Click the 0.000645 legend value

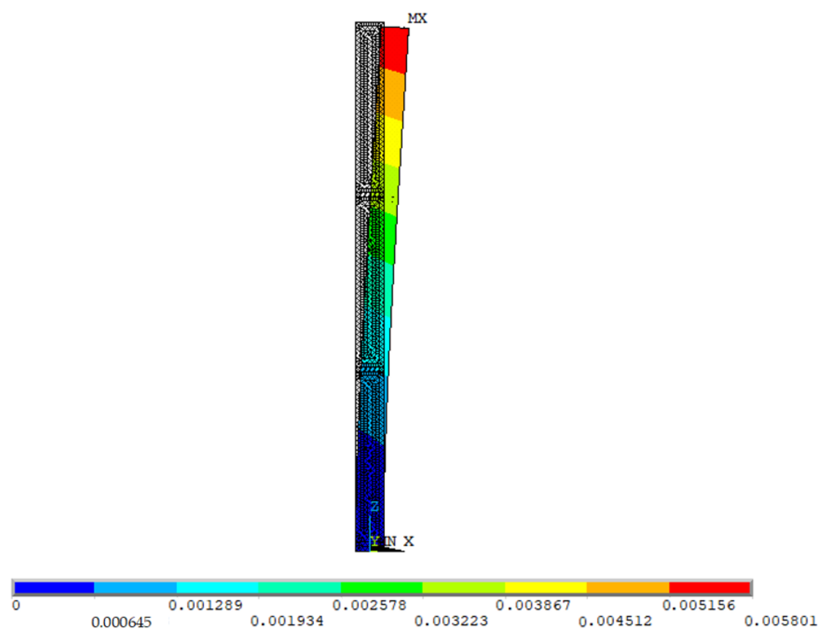click(x=121, y=622)
